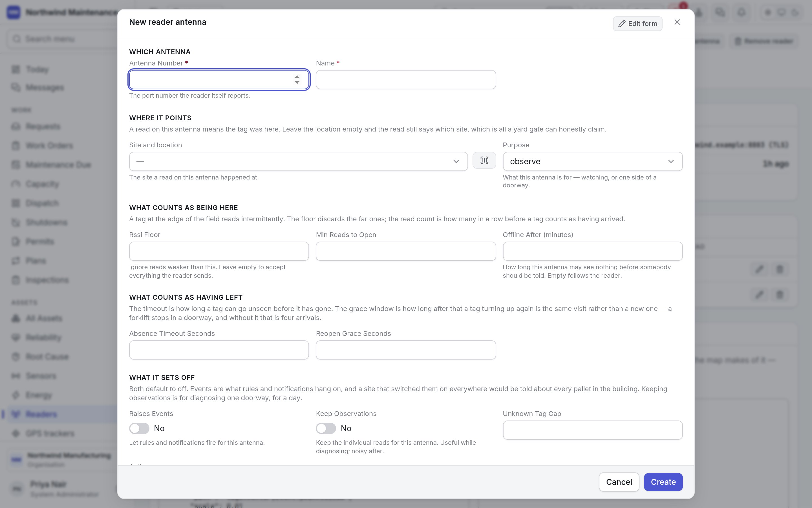Screen dimensions: 812x508
Task: Click the Edit form button
Action: (637, 24)
